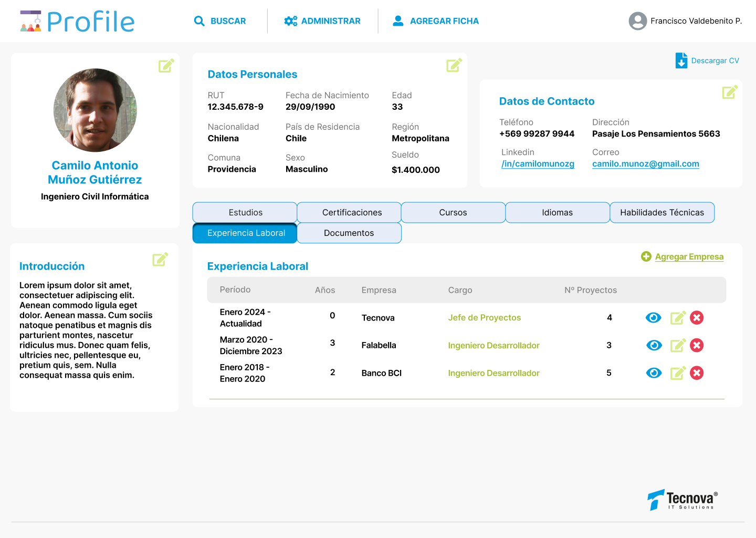
Task: Click the Agregar Empresa link
Action: (x=689, y=256)
